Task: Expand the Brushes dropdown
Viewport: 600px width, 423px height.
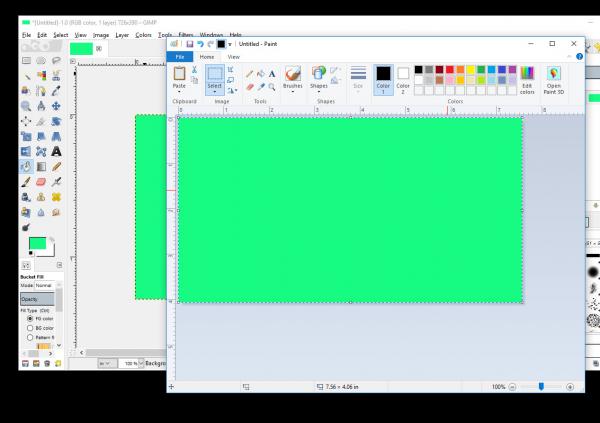Action: [293, 92]
